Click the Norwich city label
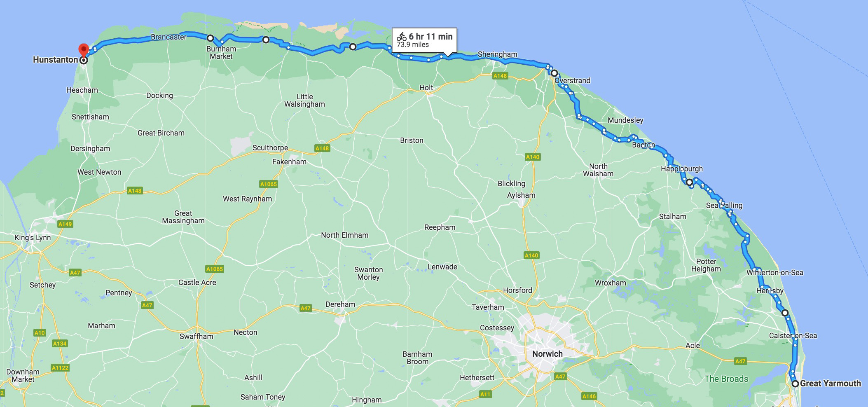 click(x=547, y=354)
